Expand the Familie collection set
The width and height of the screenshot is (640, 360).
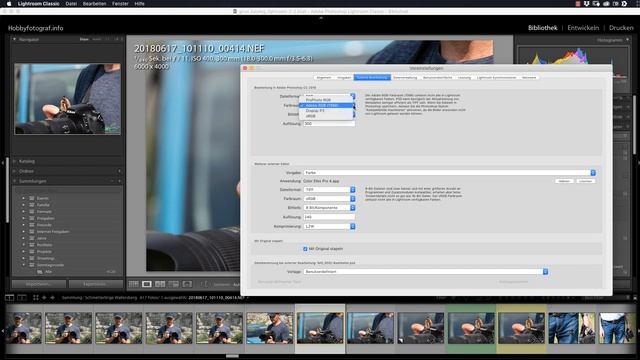(x=23, y=205)
